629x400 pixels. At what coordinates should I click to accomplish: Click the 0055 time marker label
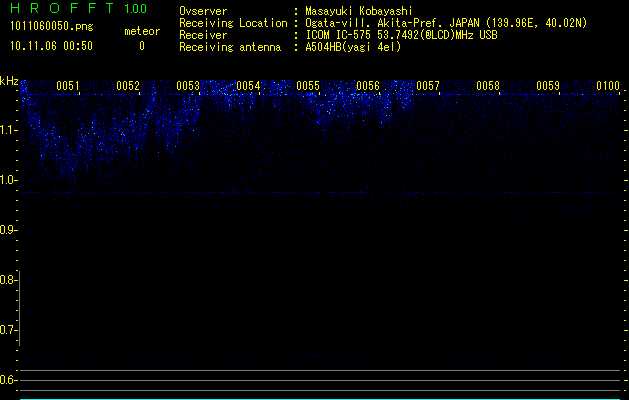pos(308,86)
